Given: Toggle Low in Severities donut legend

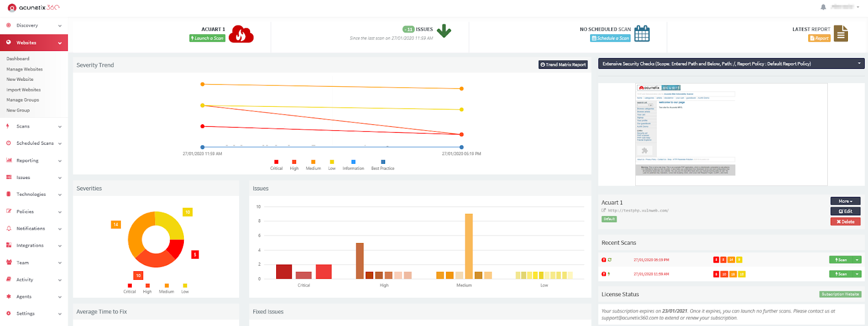Looking at the screenshot, I should [185, 289].
